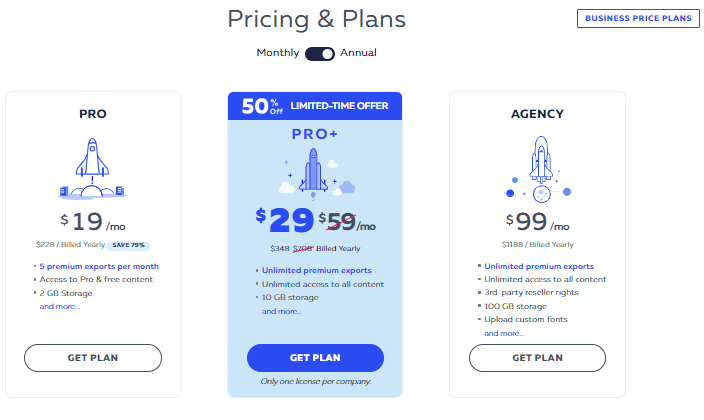The height and width of the screenshot is (420, 704).
Task: Get the PRO+ plan with blue button
Action: [315, 358]
